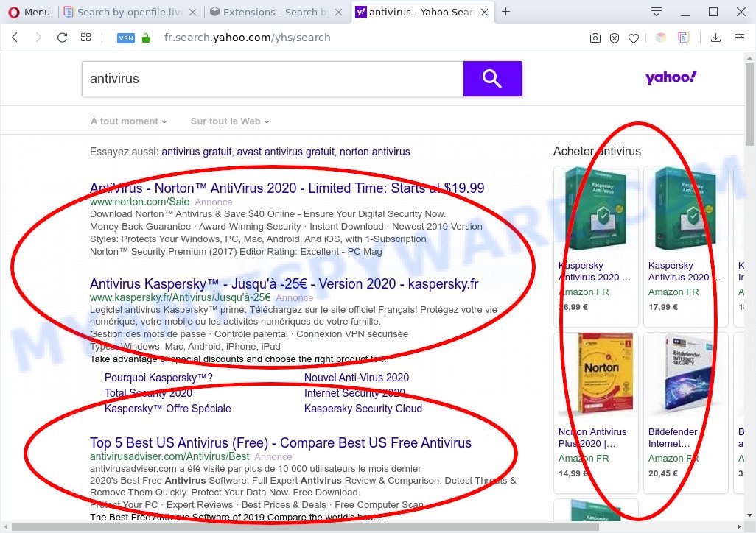The height and width of the screenshot is (533, 756).
Task: Click the horizontal scrollbar thumb
Action: pyautogui.click(x=305, y=526)
